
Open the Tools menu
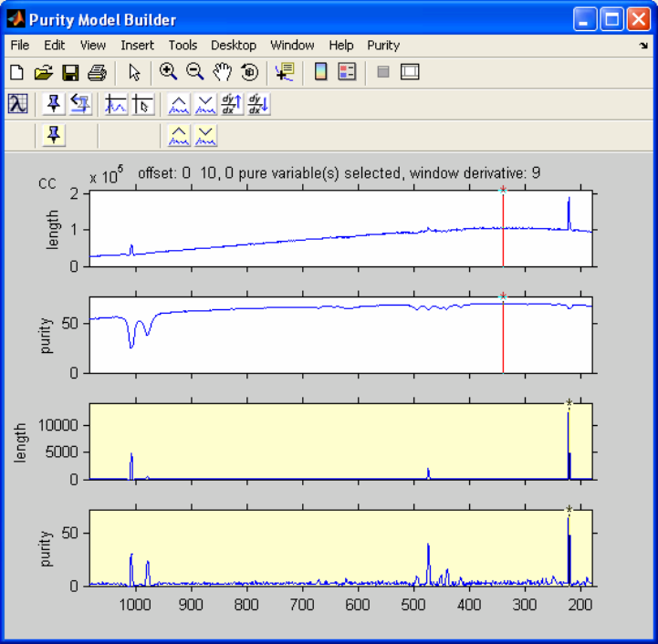pyautogui.click(x=183, y=45)
